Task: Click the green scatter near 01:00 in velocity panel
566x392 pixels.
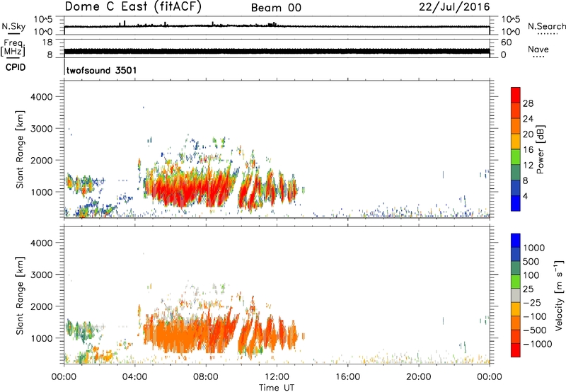Action: click(82, 330)
